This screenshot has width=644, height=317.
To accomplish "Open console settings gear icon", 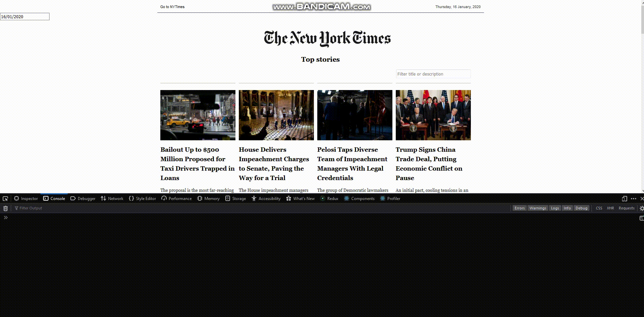I will 641,208.
